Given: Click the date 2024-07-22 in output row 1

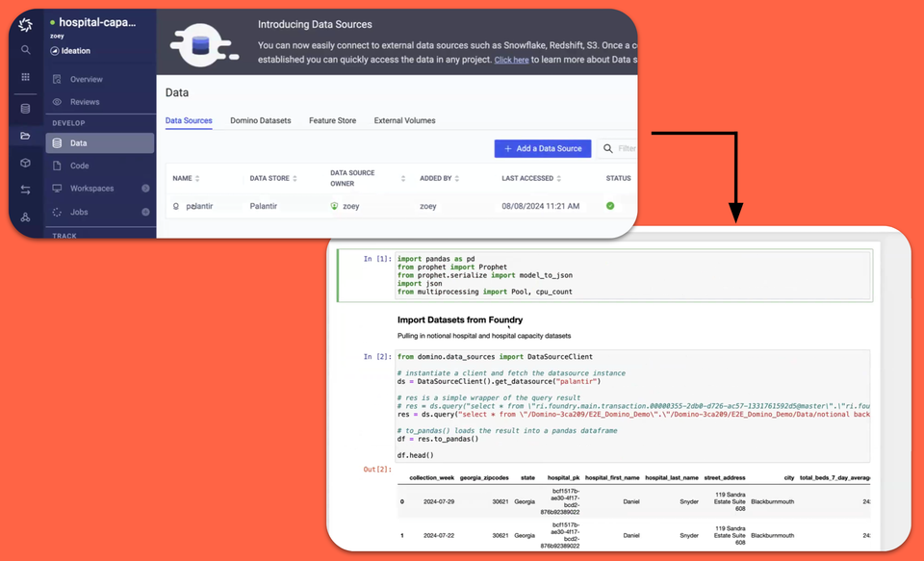Looking at the screenshot, I should coord(439,536).
